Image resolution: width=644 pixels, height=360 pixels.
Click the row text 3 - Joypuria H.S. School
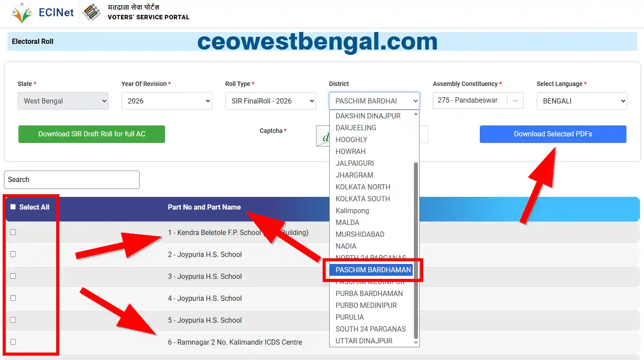tap(205, 276)
